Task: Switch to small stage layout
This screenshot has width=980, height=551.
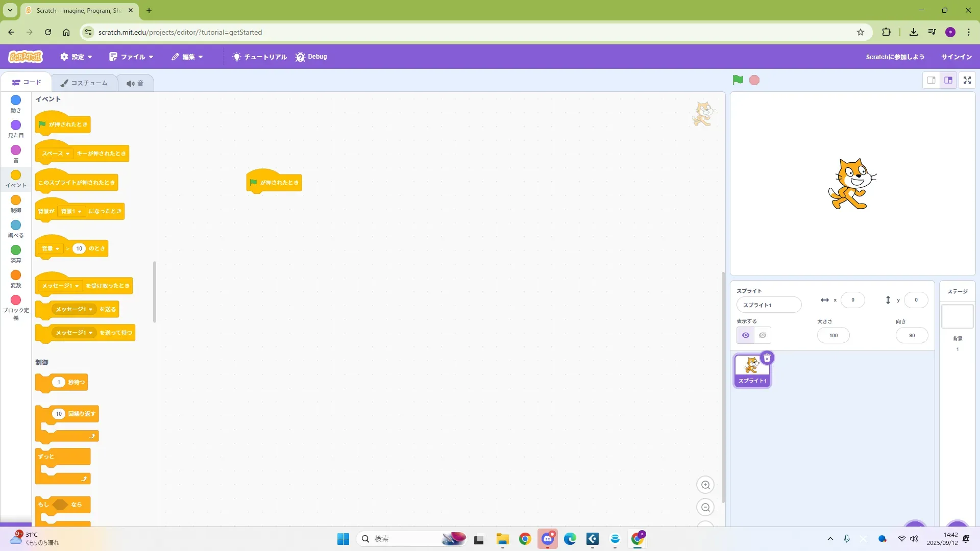Action: tap(931, 80)
